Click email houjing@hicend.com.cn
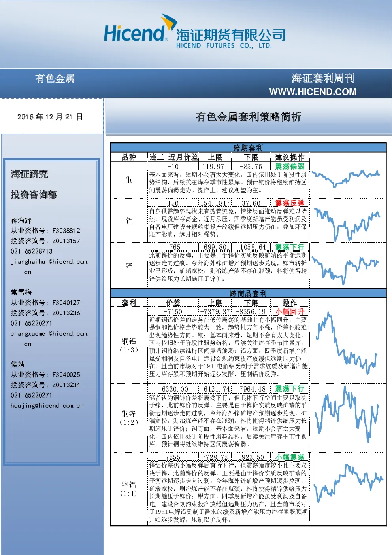The width and height of the screenshot is (392, 555). pos(47,405)
